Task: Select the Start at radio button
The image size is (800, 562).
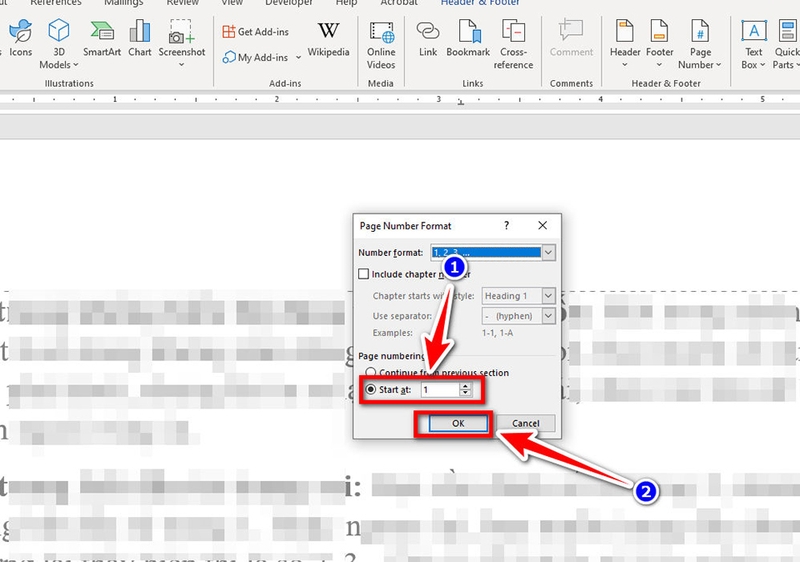Action: click(371, 390)
